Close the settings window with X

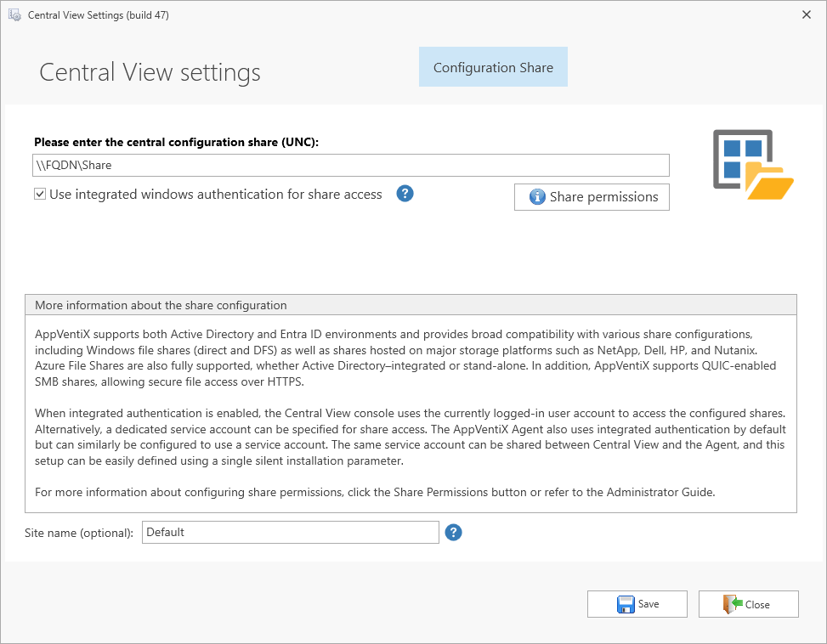(807, 14)
